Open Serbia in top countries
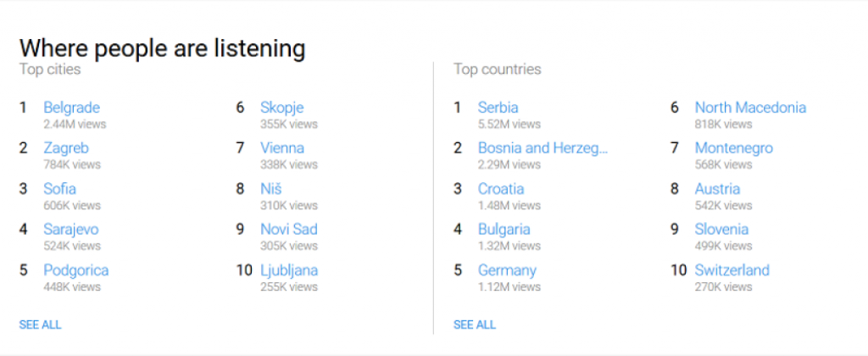868x356 pixels. tap(498, 108)
